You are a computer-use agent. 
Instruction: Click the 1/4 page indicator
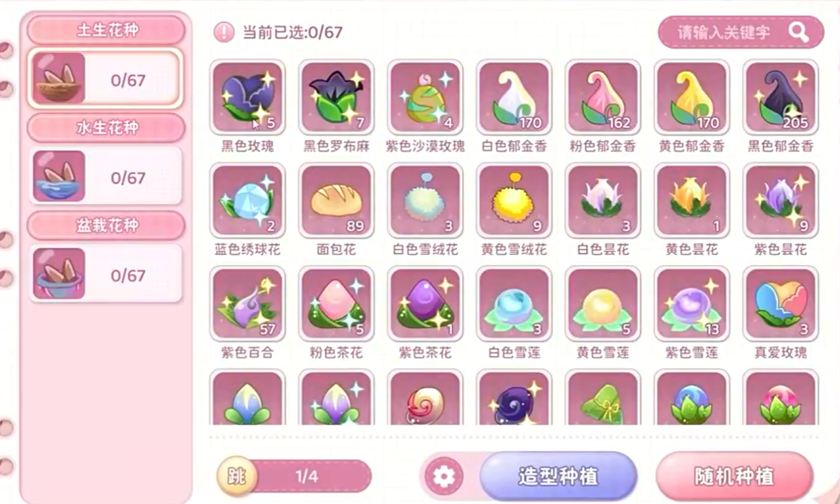pos(307,477)
